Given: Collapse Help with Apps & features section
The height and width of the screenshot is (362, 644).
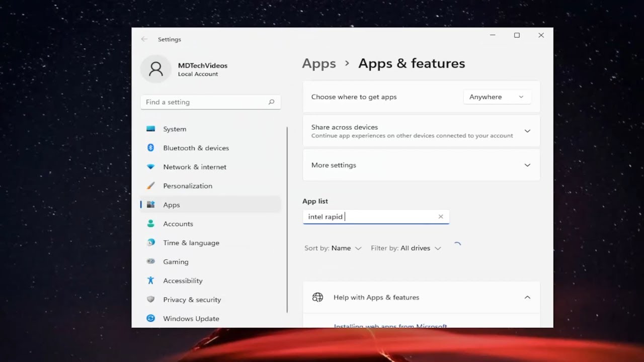Looking at the screenshot, I should pos(527,297).
